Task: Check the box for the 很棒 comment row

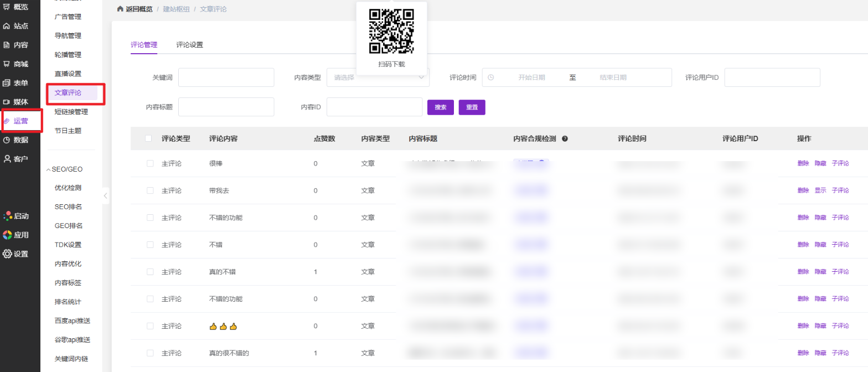Action: point(150,163)
